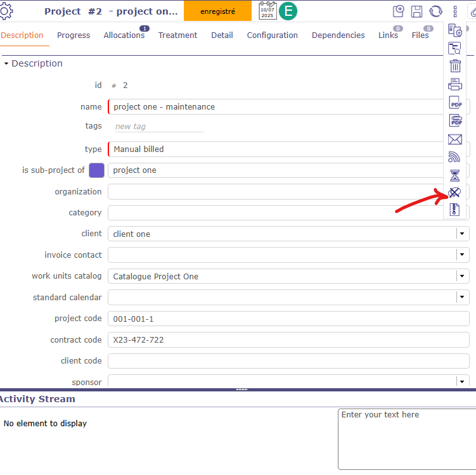Click the orange enregistré status button
Viewport: 476px width, 475px height.
[217, 11]
